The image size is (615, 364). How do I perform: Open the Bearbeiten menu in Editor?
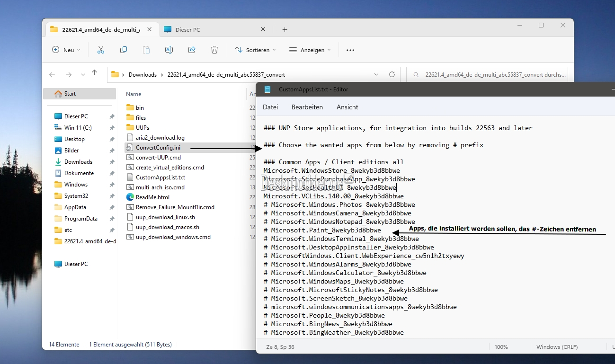[x=307, y=107]
